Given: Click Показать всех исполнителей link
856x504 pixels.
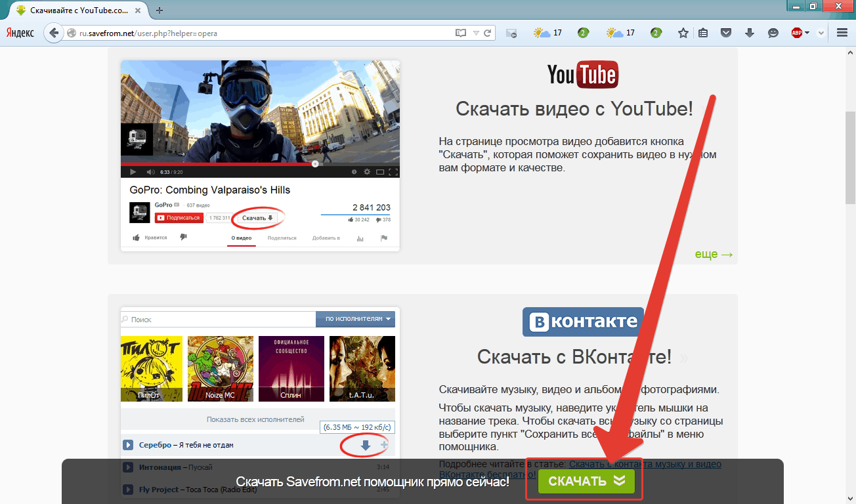Looking at the screenshot, I should (x=255, y=419).
